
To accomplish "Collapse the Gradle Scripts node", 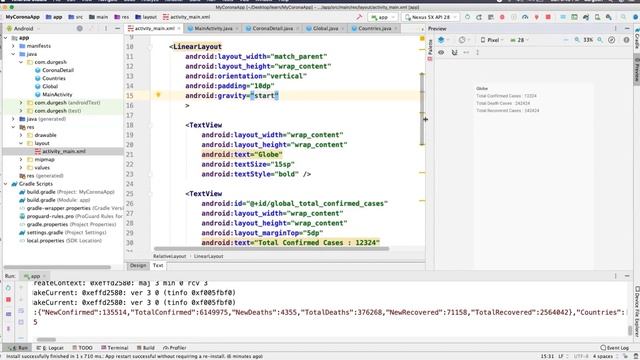I will tap(6, 184).
